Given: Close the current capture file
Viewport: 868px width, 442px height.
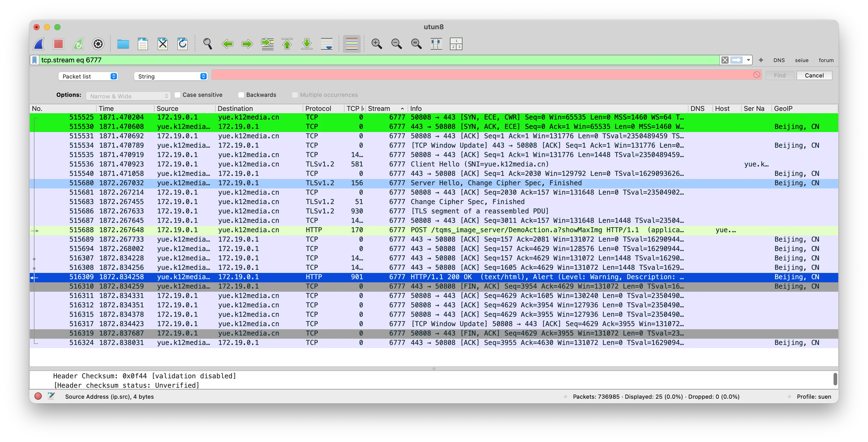Looking at the screenshot, I should [x=163, y=44].
